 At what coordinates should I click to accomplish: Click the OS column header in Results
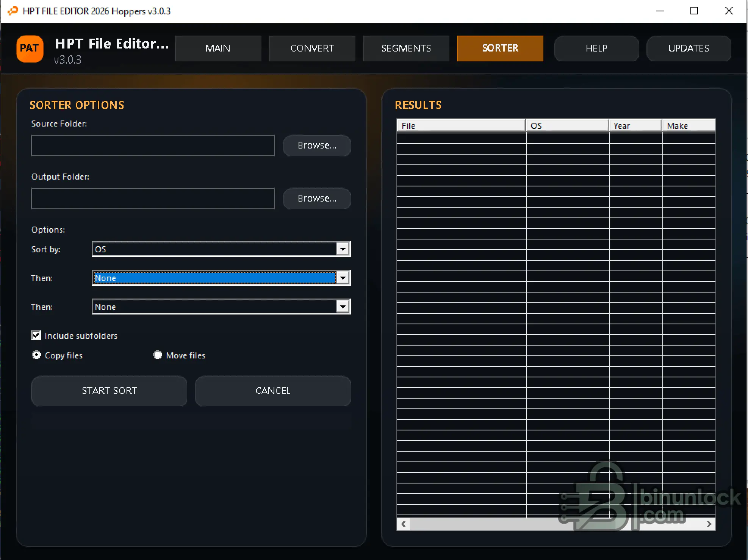point(567,125)
